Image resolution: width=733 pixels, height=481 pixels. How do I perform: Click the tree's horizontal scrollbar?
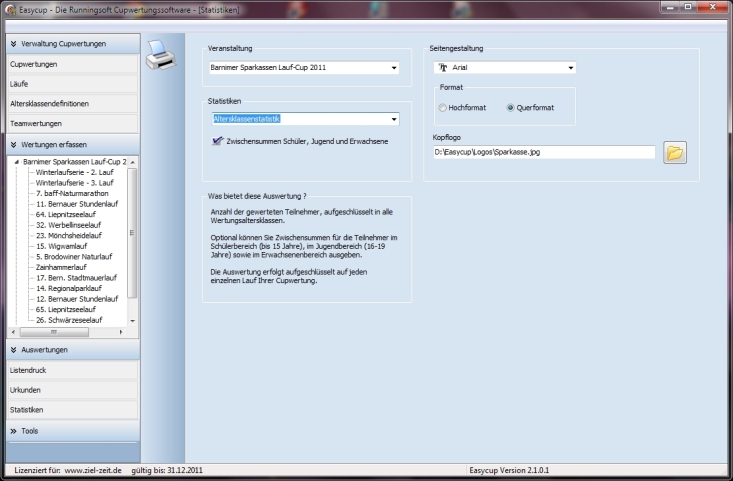click(x=68, y=331)
